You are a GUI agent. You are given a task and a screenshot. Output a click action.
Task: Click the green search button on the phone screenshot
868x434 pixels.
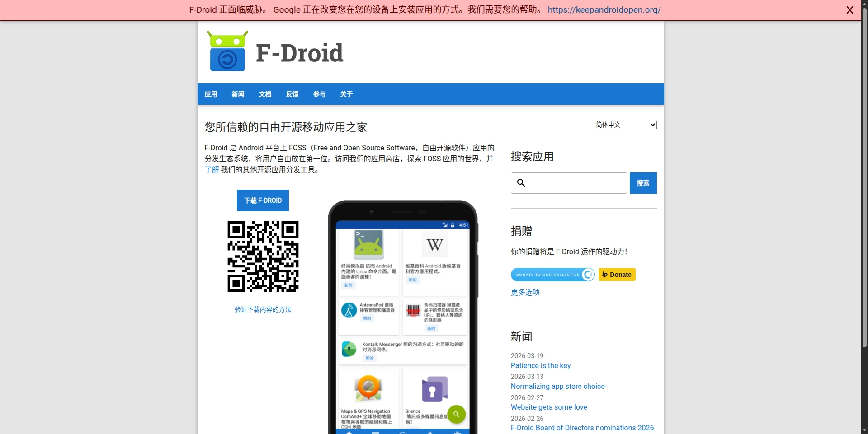[x=456, y=414]
